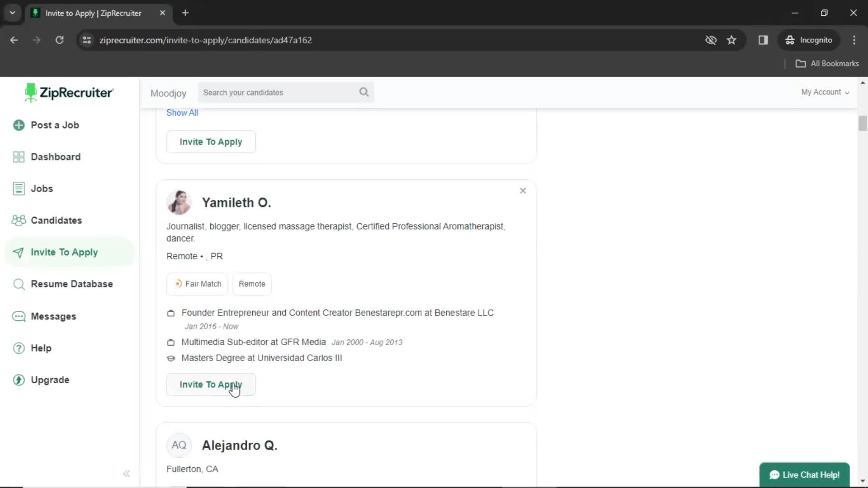This screenshot has width=868, height=488.
Task: Click the ZipRecruiter logo icon
Action: point(30,93)
